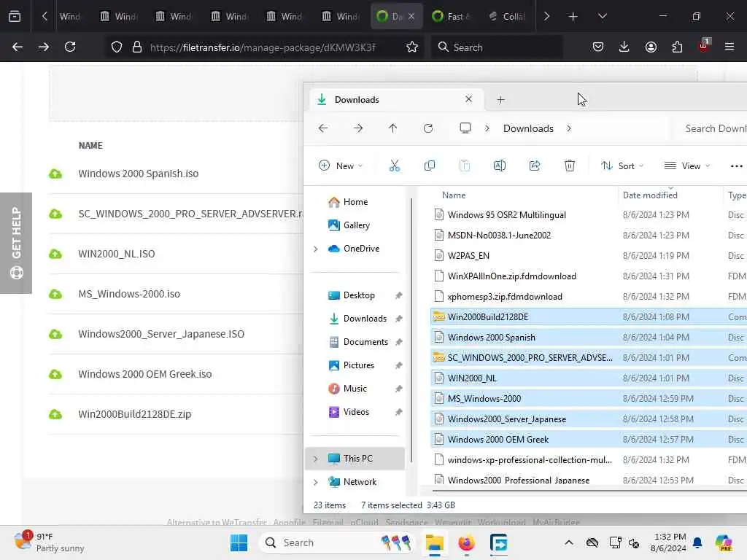Expand the This PC tree node
Screen dimensions: 747x560
click(315, 459)
